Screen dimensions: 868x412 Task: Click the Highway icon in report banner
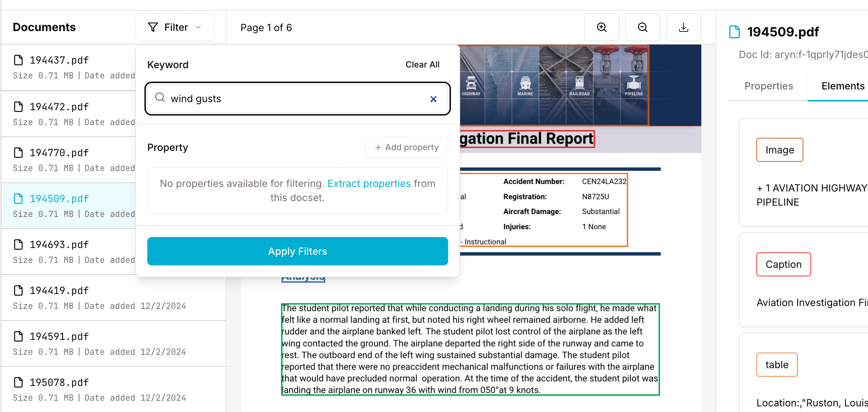click(x=471, y=86)
